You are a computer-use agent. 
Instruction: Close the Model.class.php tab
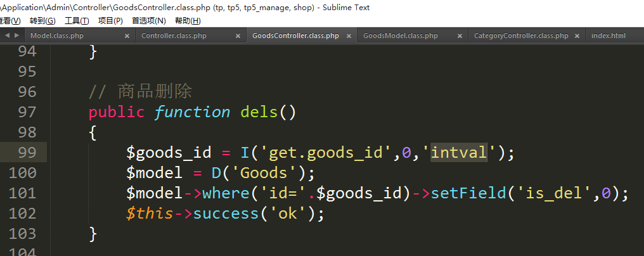(127, 36)
